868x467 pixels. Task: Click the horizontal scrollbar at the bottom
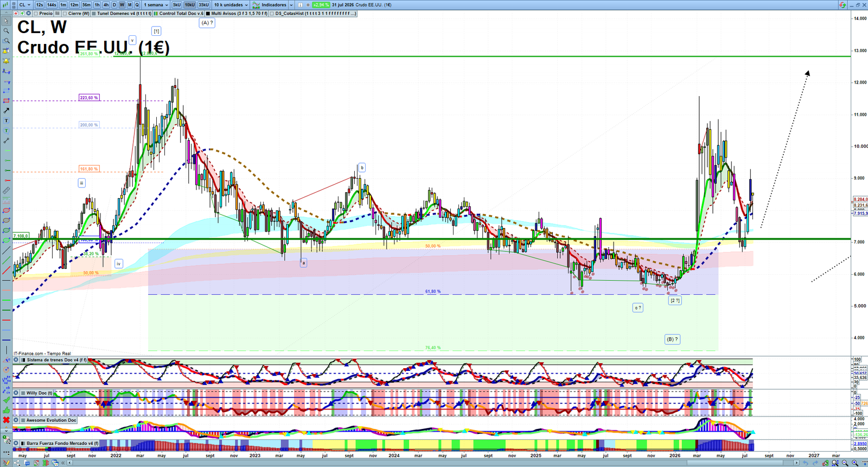(x=432, y=463)
